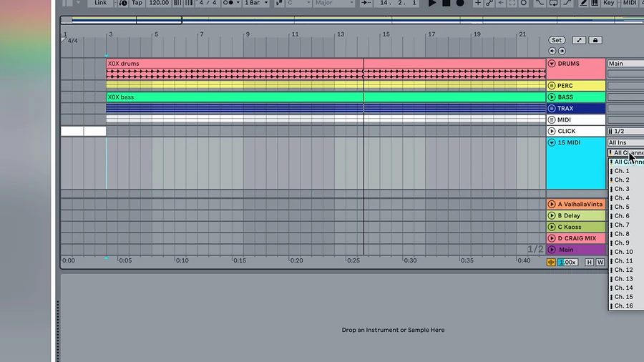This screenshot has width=644, height=362.
Task: Stop the transport
Action: coord(446,3)
